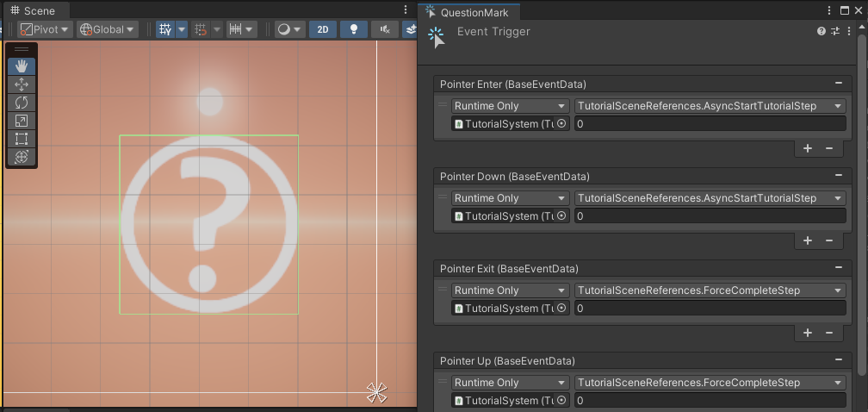
Task: Select the Scale tool
Action: (x=22, y=121)
